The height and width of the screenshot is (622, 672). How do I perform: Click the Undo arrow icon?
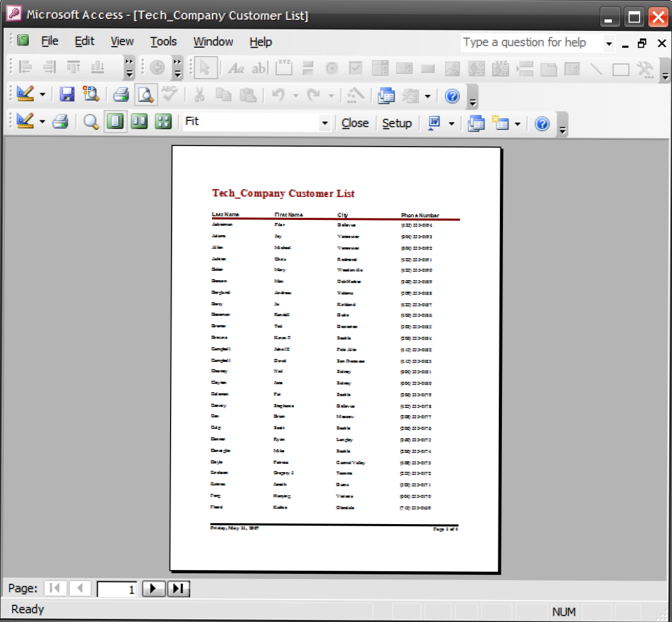coord(279,95)
